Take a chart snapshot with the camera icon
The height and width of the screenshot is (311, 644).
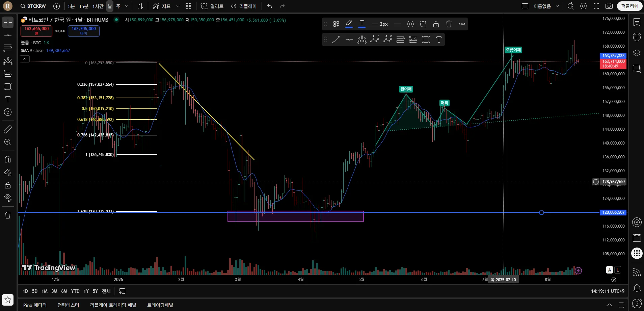tap(609, 6)
